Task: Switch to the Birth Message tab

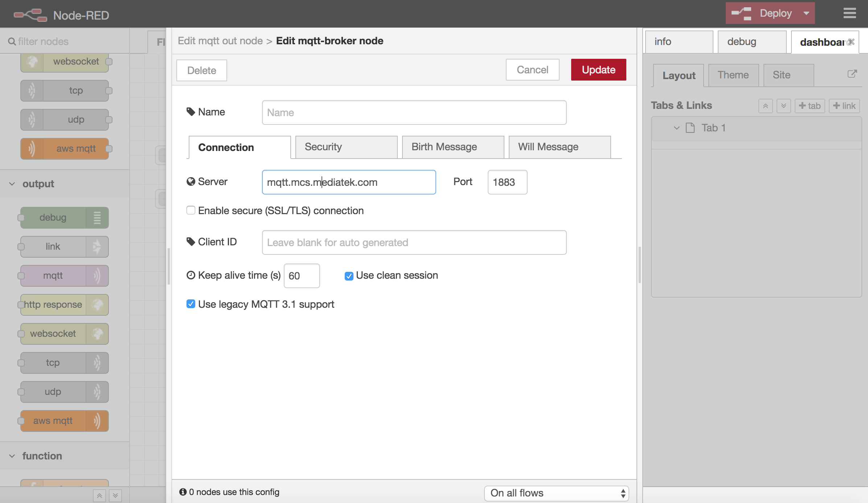Action: [453, 147]
